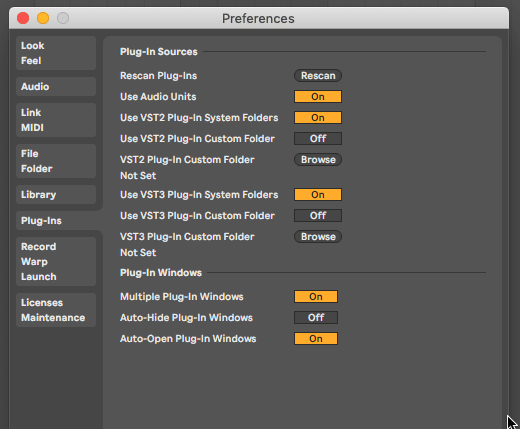The width and height of the screenshot is (520, 429).
Task: Click Not Set under VST2 Custom Folder
Action: tap(138, 176)
